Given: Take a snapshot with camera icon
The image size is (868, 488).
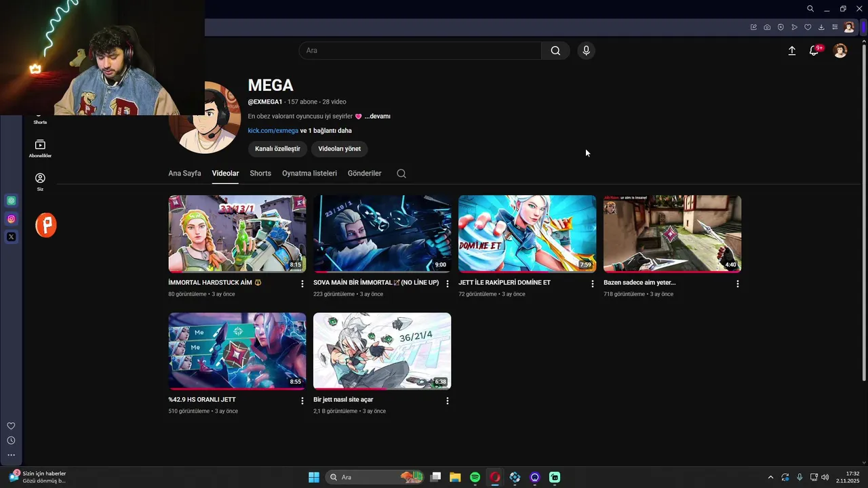Looking at the screenshot, I should (767, 27).
